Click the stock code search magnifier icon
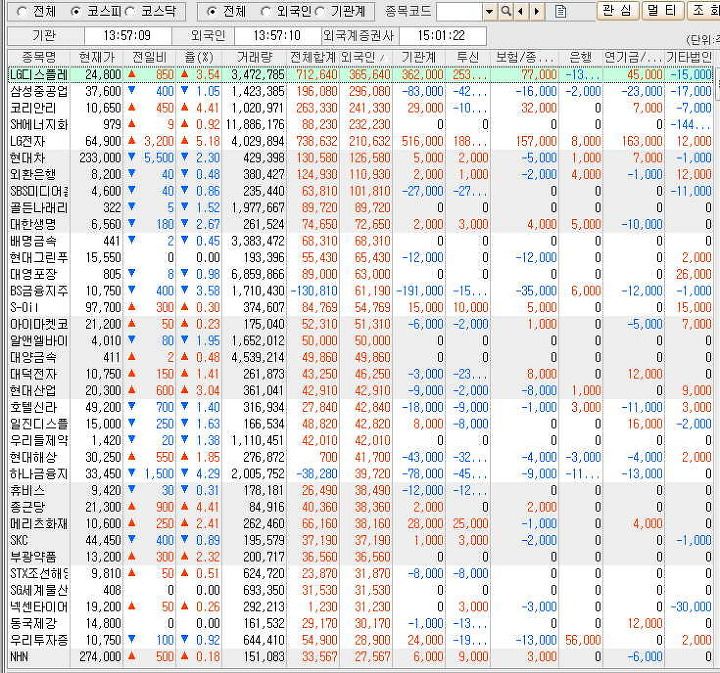The image size is (720, 673). click(506, 11)
